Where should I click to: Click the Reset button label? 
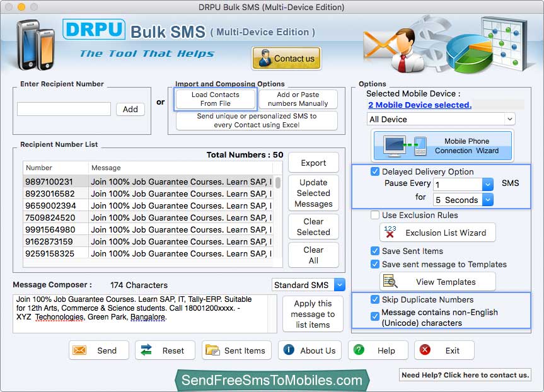(x=173, y=350)
